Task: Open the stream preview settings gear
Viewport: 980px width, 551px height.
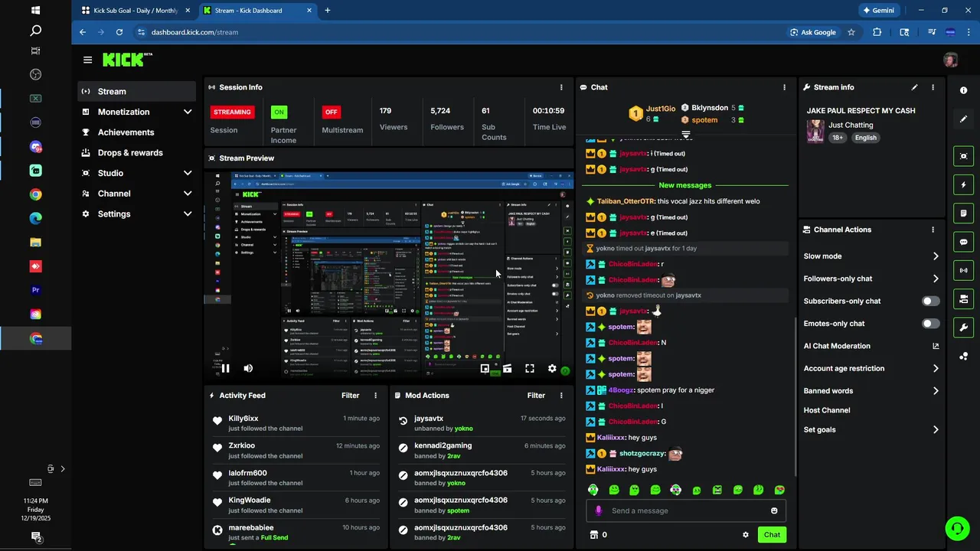Action: 552,368
